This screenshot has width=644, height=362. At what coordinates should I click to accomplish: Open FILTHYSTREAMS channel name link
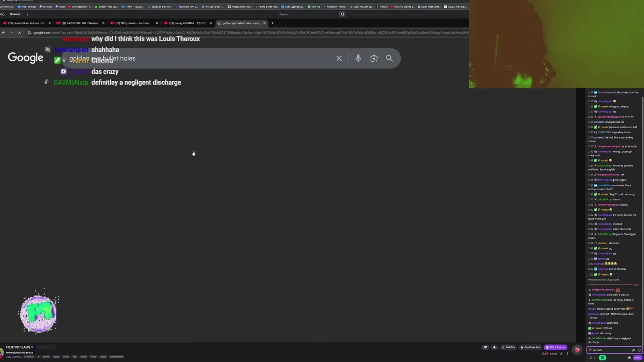pyautogui.click(x=18, y=347)
